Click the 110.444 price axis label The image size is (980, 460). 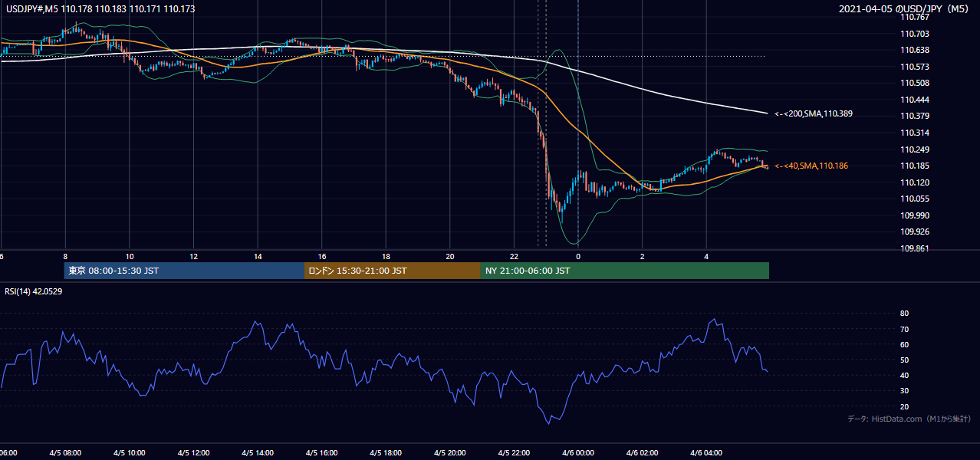[916, 100]
